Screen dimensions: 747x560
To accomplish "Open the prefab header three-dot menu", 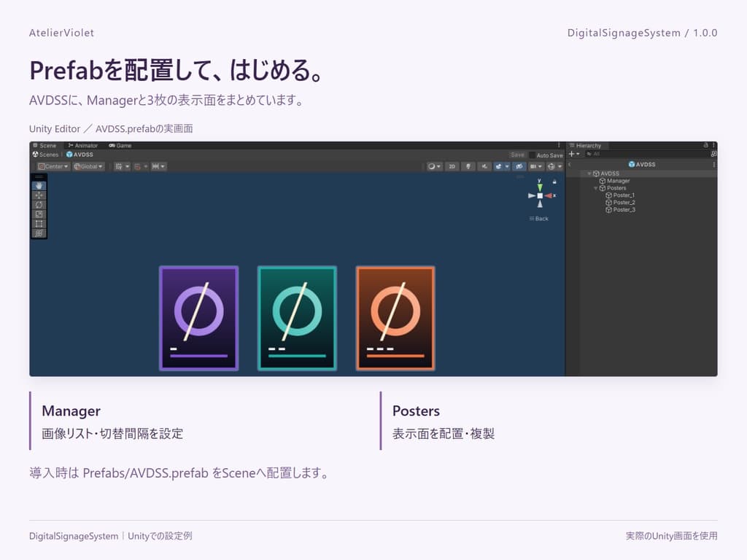I will 713,164.
